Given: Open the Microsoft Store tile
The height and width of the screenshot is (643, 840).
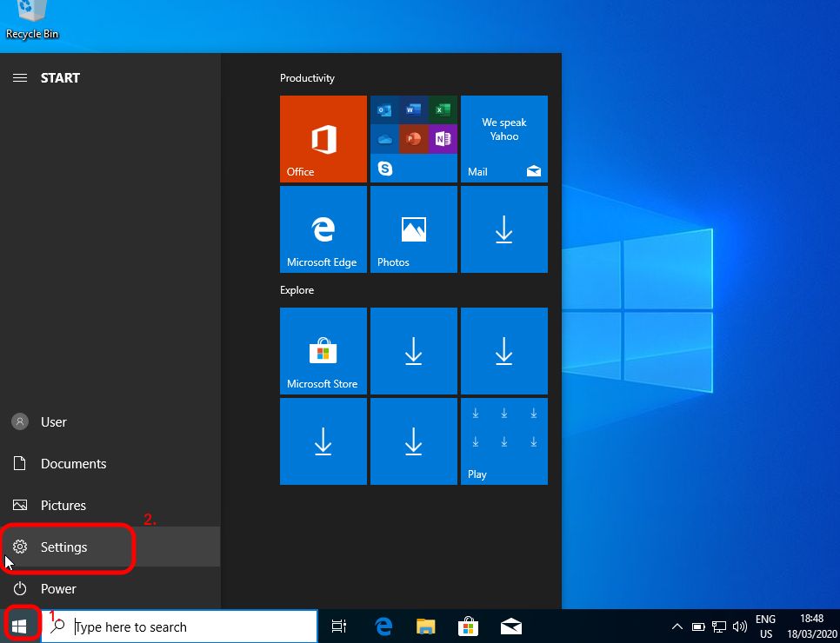Looking at the screenshot, I should pos(323,351).
